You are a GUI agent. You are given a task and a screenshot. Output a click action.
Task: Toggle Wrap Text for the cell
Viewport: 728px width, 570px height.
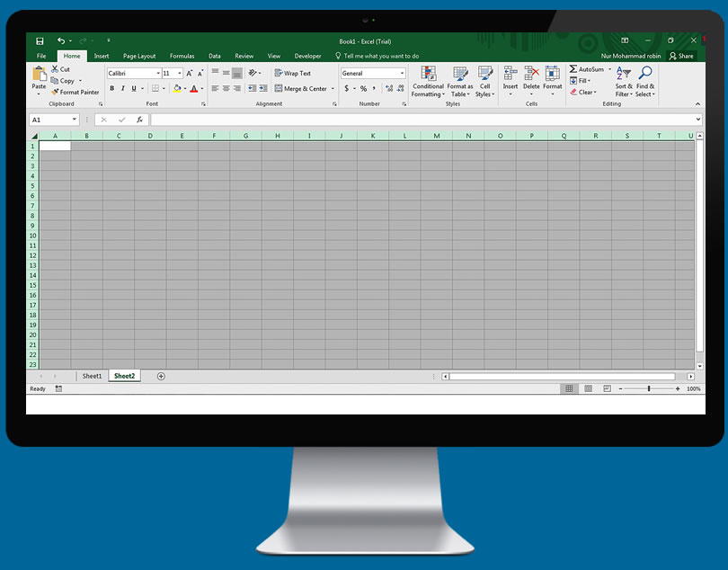tap(293, 74)
